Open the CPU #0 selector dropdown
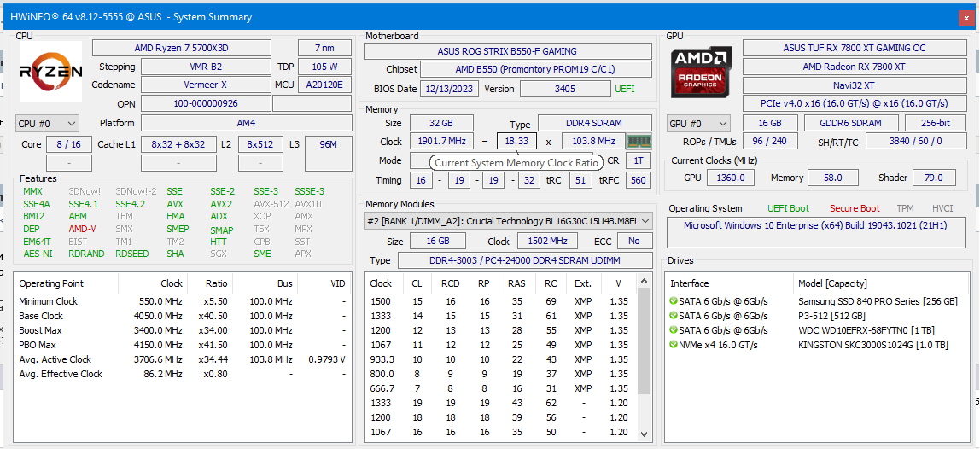The width and height of the screenshot is (980, 449). point(47,123)
